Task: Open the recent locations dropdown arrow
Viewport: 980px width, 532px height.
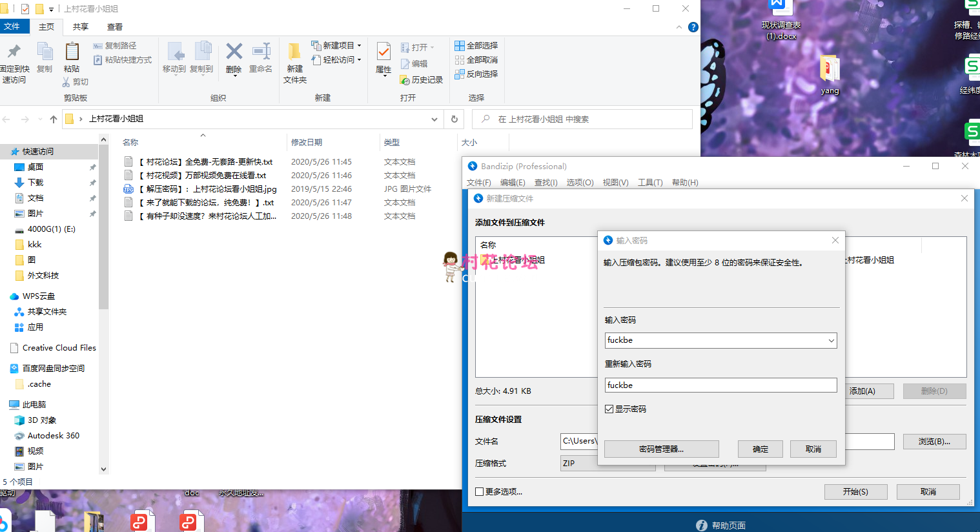Action: [40, 119]
